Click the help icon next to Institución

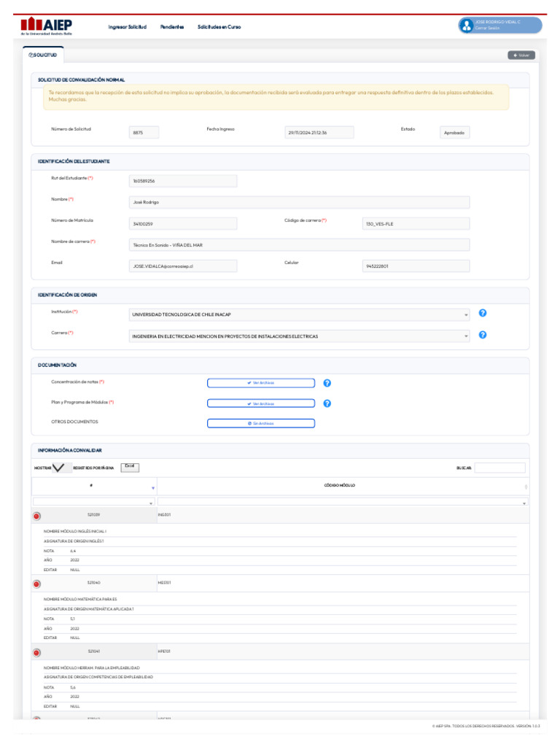(483, 313)
